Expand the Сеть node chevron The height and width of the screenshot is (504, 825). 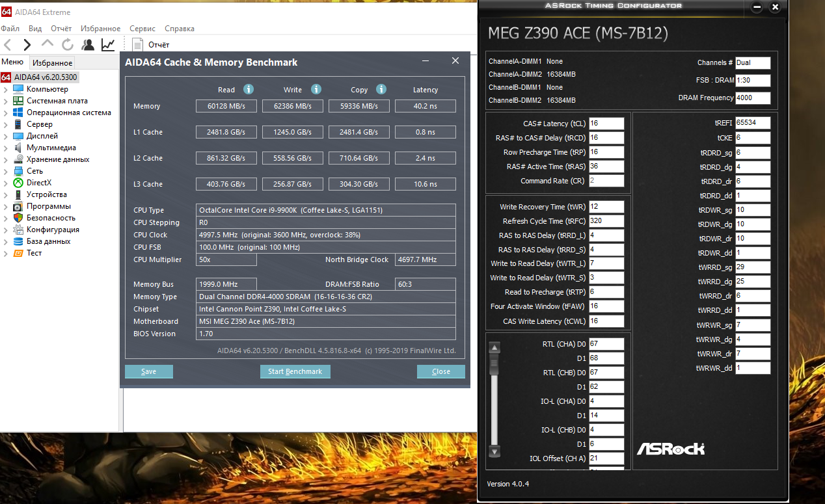6,172
